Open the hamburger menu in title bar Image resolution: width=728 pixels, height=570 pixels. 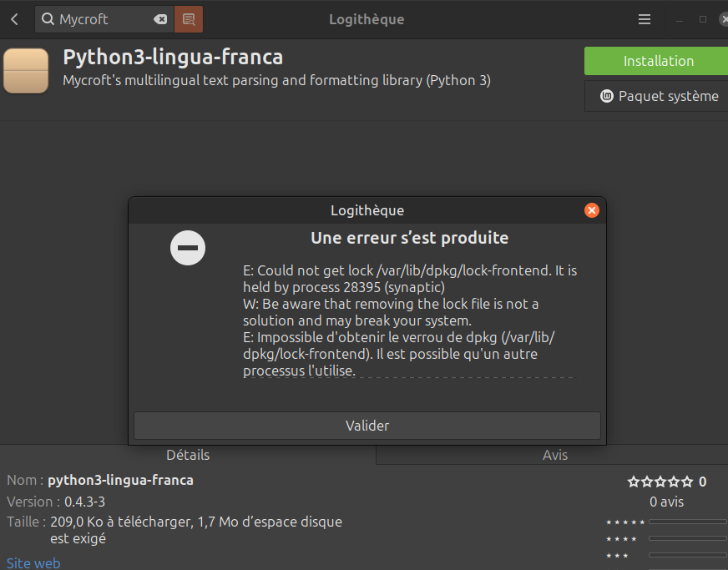(x=645, y=19)
